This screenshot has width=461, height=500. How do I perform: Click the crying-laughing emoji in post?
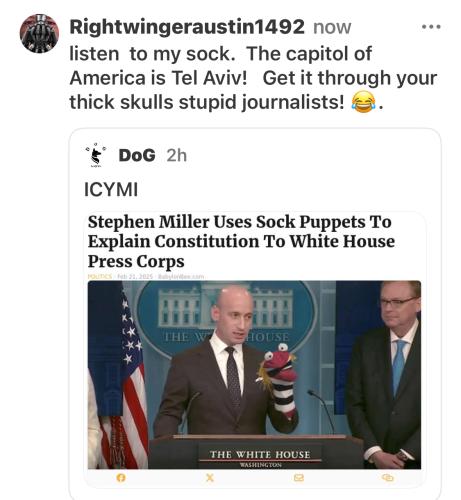[x=363, y=102]
